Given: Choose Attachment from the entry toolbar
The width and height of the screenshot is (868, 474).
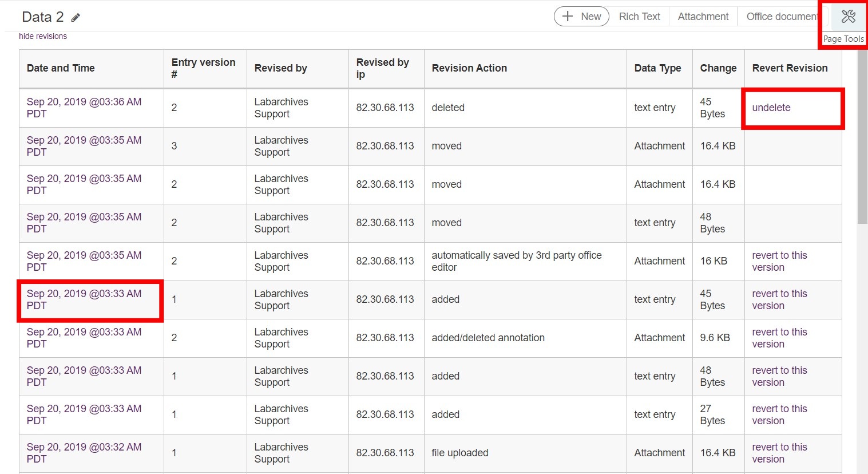Looking at the screenshot, I should (x=703, y=17).
